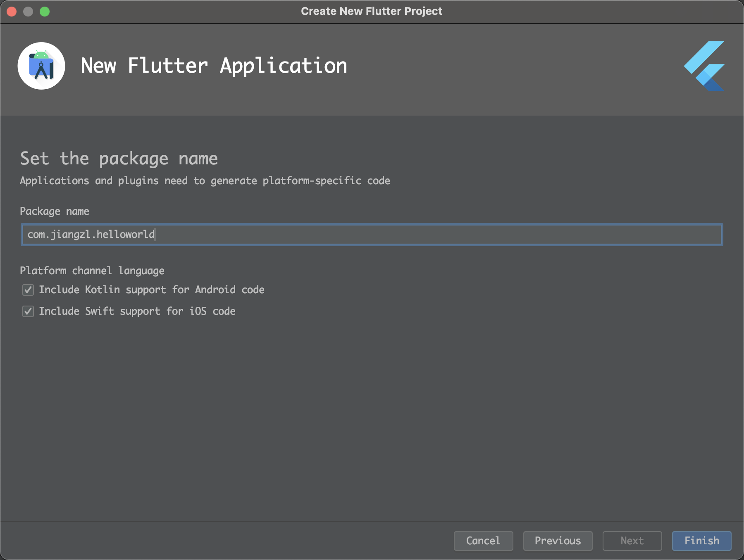This screenshot has width=744, height=560.
Task: Focus the Package name input field
Action: [x=372, y=235]
